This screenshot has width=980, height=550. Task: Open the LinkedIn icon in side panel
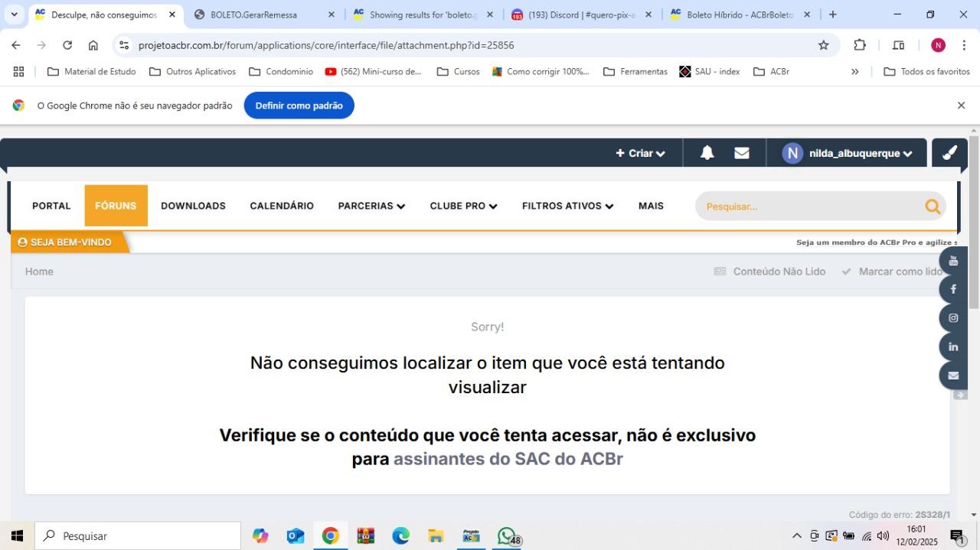(953, 347)
